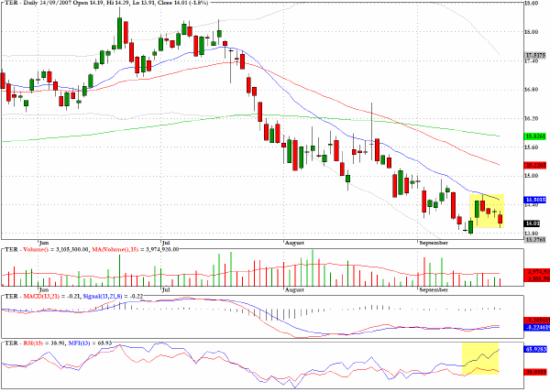Select the 16.80 price axis label
550x392 pixels.
click(531, 90)
